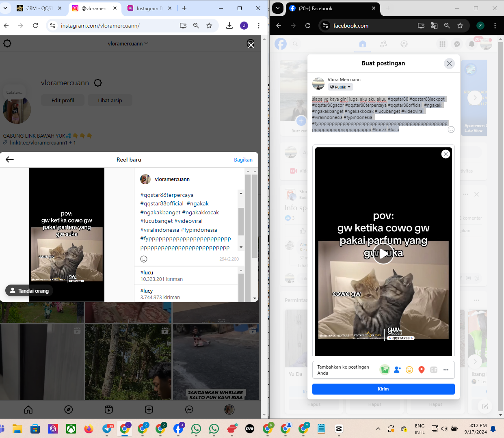504x438 pixels.
Task: Switch to the (20+) Facebook tab
Action: click(x=333, y=8)
